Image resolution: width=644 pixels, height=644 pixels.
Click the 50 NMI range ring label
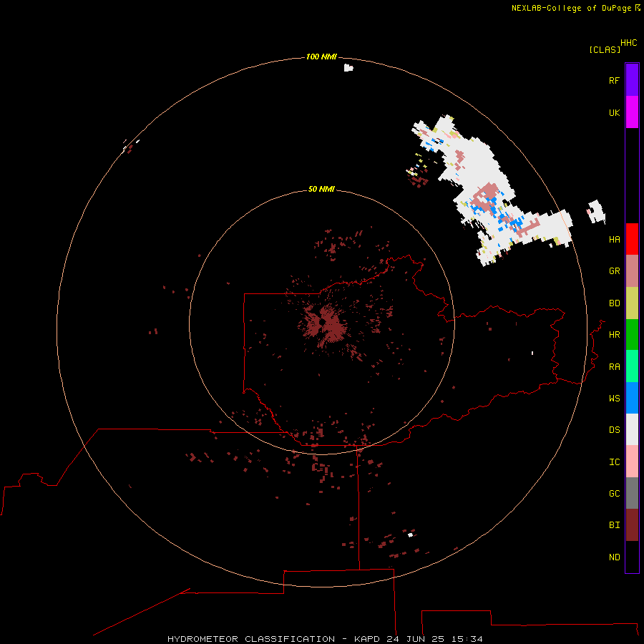click(x=321, y=189)
